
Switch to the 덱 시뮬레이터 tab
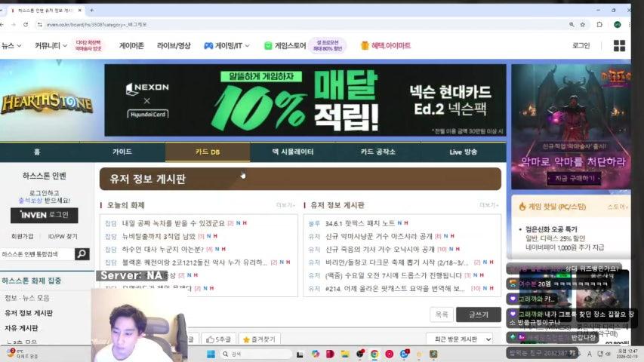pyautogui.click(x=293, y=152)
